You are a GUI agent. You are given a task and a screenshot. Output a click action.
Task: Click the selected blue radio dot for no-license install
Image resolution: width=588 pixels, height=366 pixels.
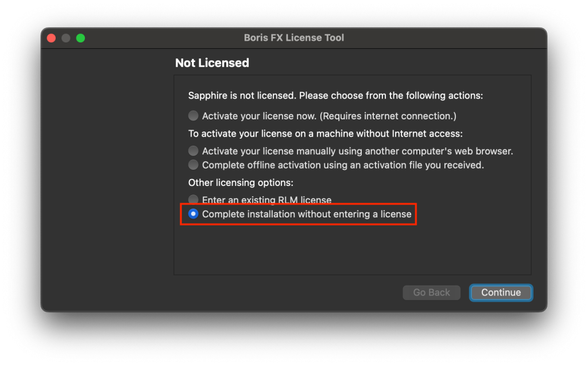tap(194, 214)
